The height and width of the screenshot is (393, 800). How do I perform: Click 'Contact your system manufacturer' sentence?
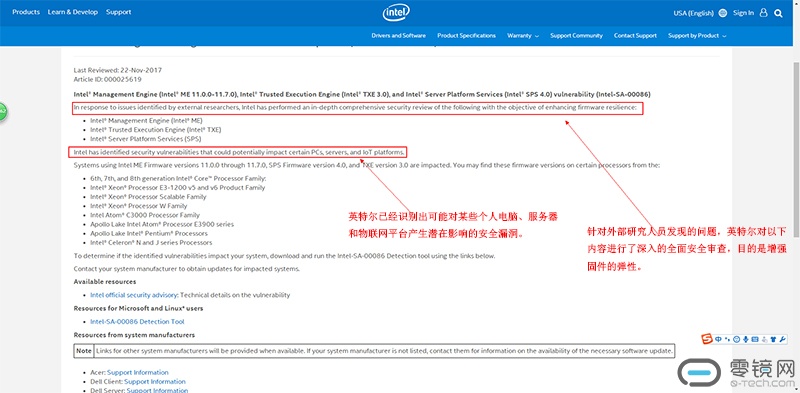(x=187, y=268)
